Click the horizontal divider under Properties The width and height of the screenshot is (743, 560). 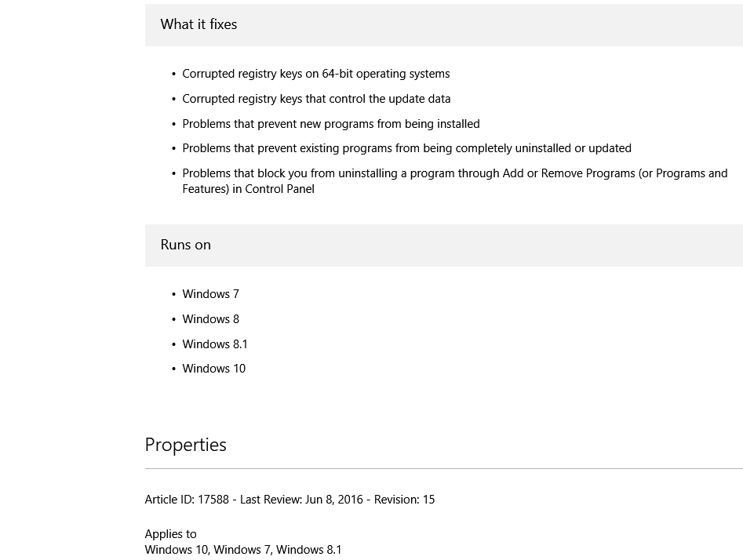[x=443, y=468]
